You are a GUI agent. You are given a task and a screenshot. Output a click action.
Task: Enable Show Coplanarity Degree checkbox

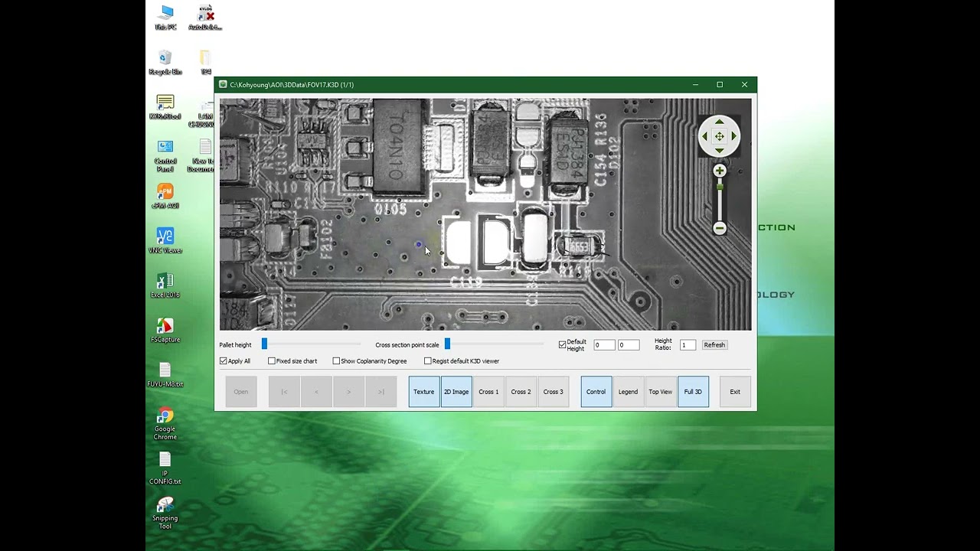(336, 361)
